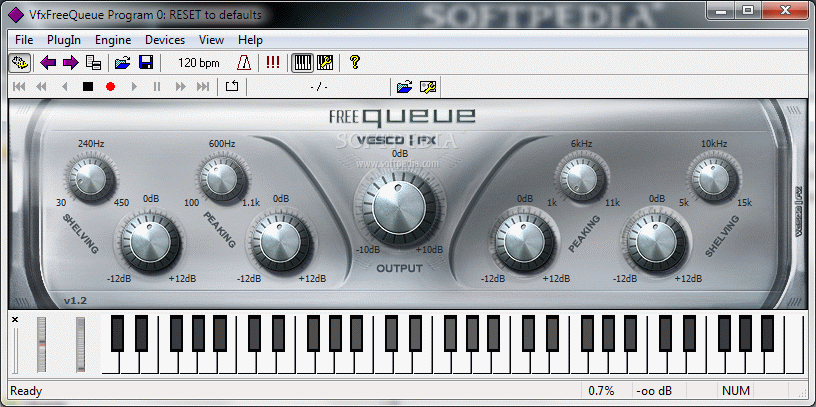The height and width of the screenshot is (407, 816).
Task: Click the Ready status text
Action: point(26,391)
